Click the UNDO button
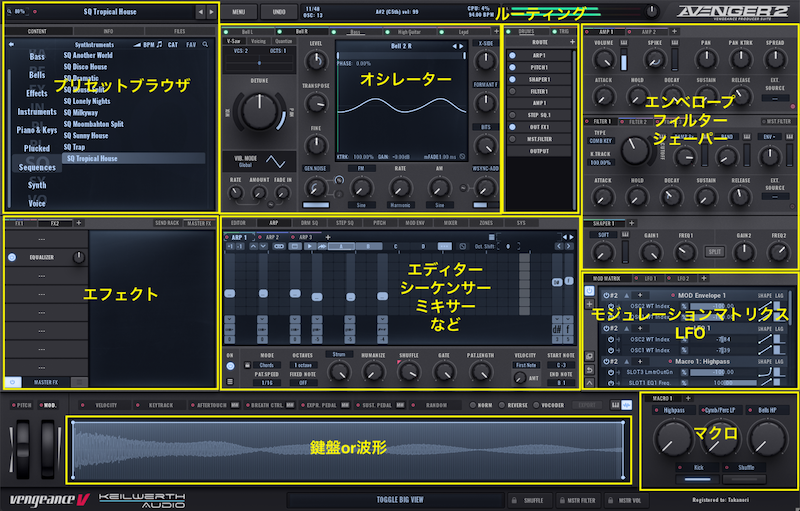This screenshot has height=511, width=800. pos(278,11)
